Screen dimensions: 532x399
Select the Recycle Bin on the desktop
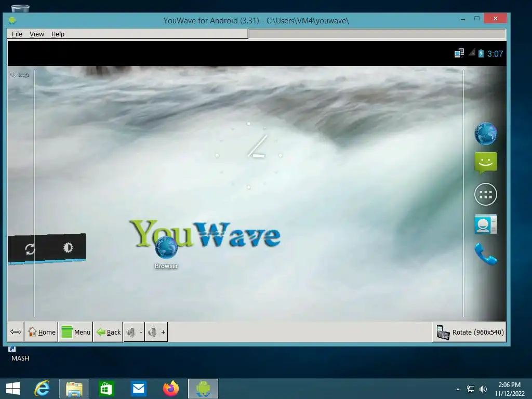[20, 8]
